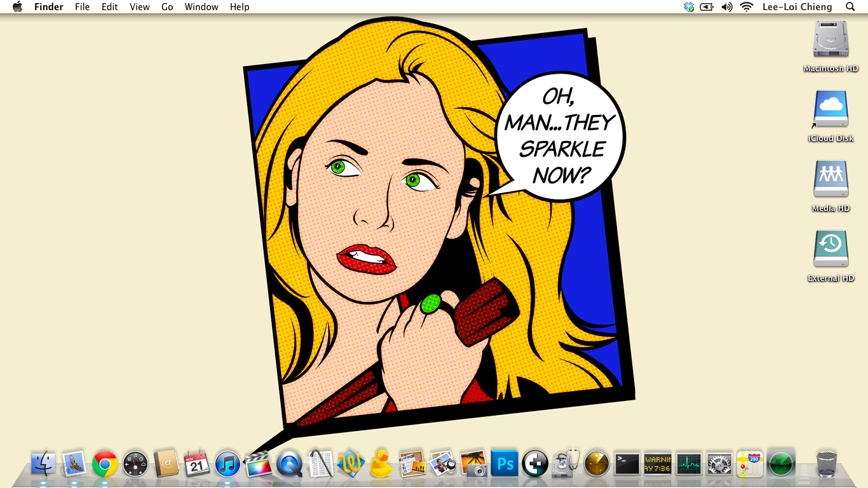Launch Console warning log icon
The image size is (868, 488).
click(x=658, y=464)
